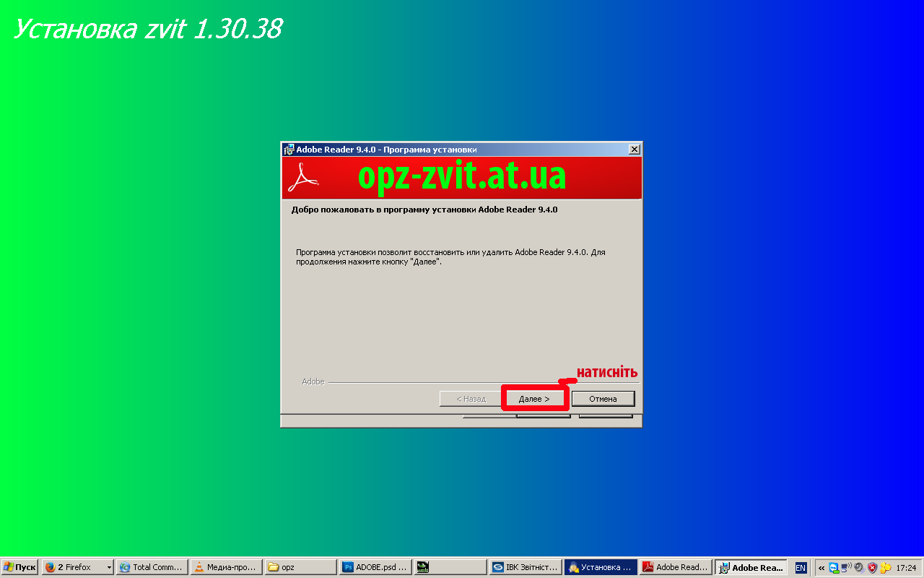Click the 17:24 system clock

coord(906,568)
